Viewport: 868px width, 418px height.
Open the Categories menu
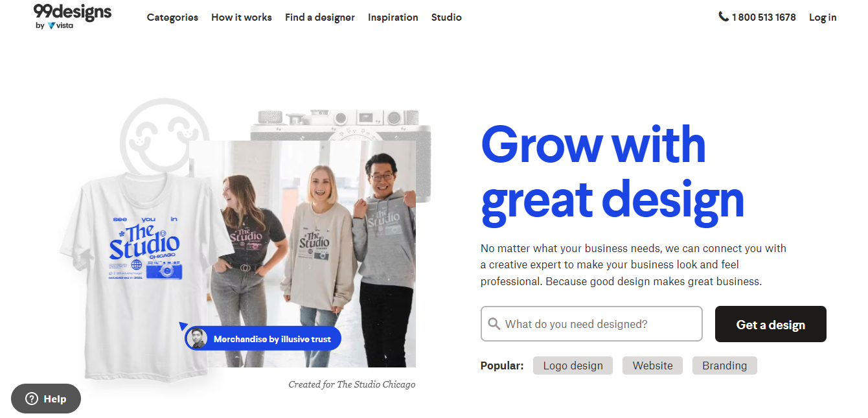point(172,17)
